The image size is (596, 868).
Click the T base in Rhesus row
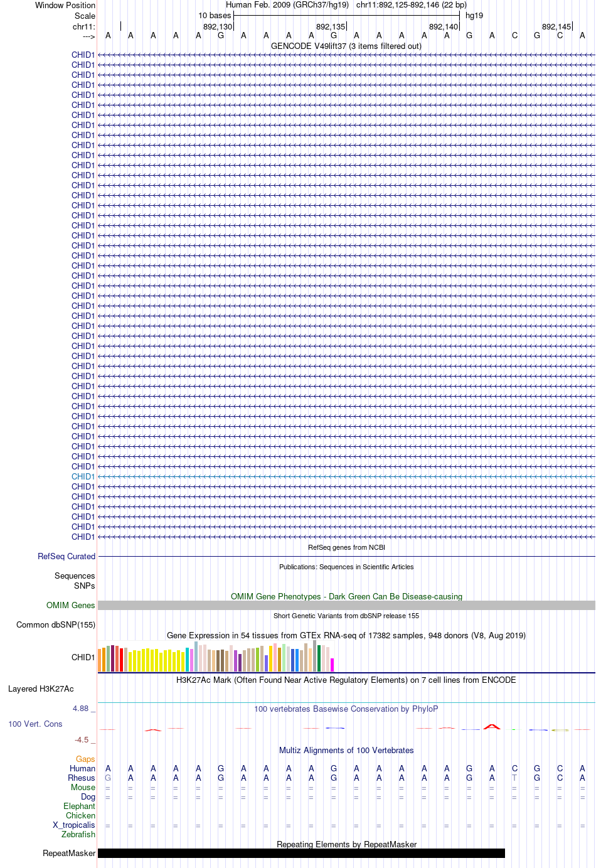click(x=514, y=778)
